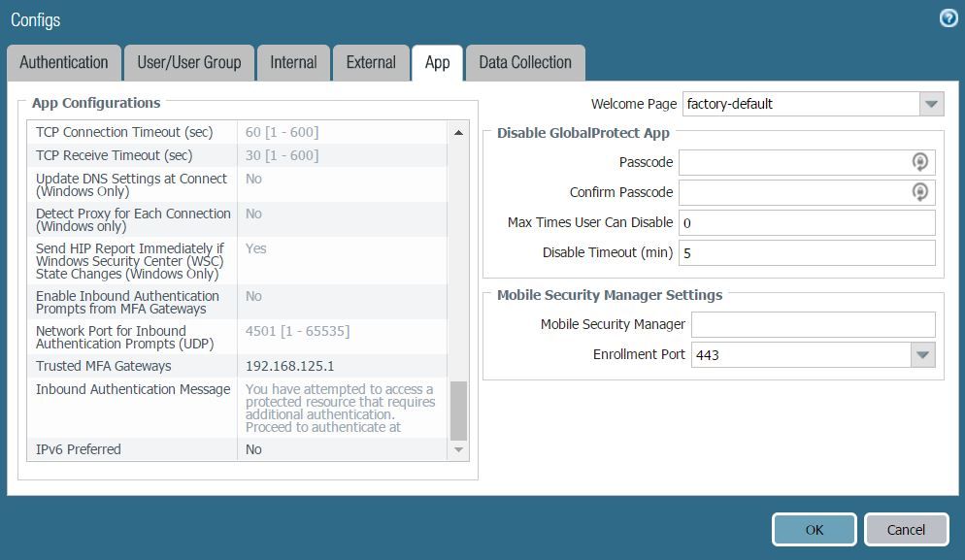Expand the Welcome Page dropdown
This screenshot has height=560, width=965.
click(931, 104)
